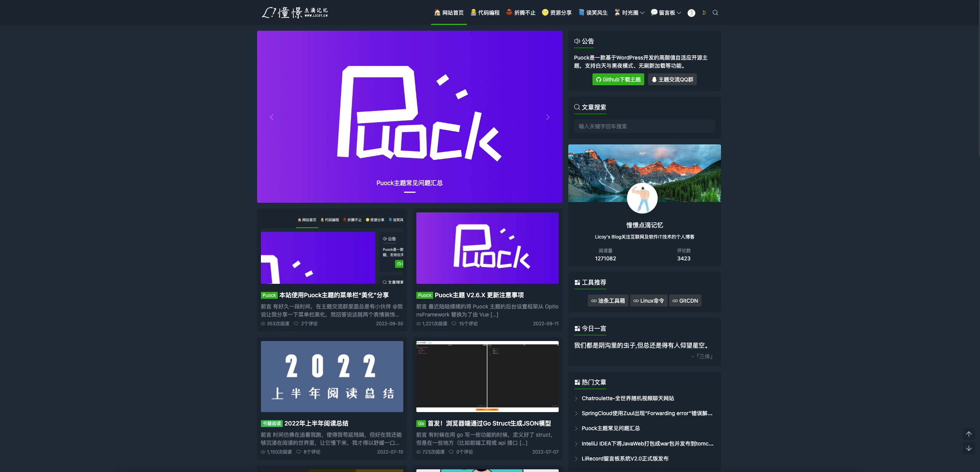Open search via magnifier icon in navbar
This screenshot has height=472, width=980.
[715, 13]
